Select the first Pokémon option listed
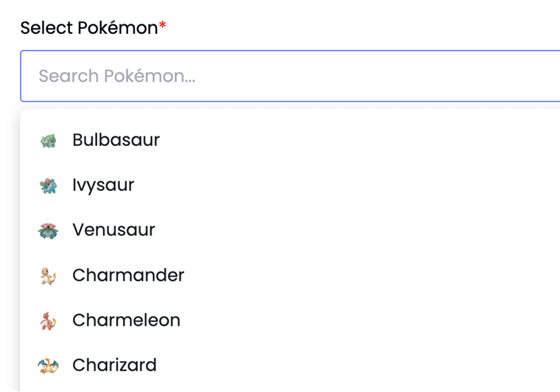Viewport: 560px width, 392px height. tap(116, 140)
